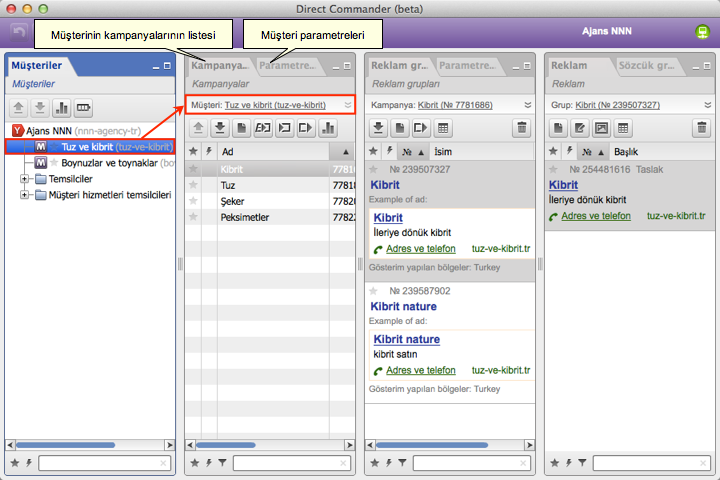This screenshot has width=720, height=480.
Task: Click Adres ve telefon under kibrit satın
Action: [x=421, y=370]
